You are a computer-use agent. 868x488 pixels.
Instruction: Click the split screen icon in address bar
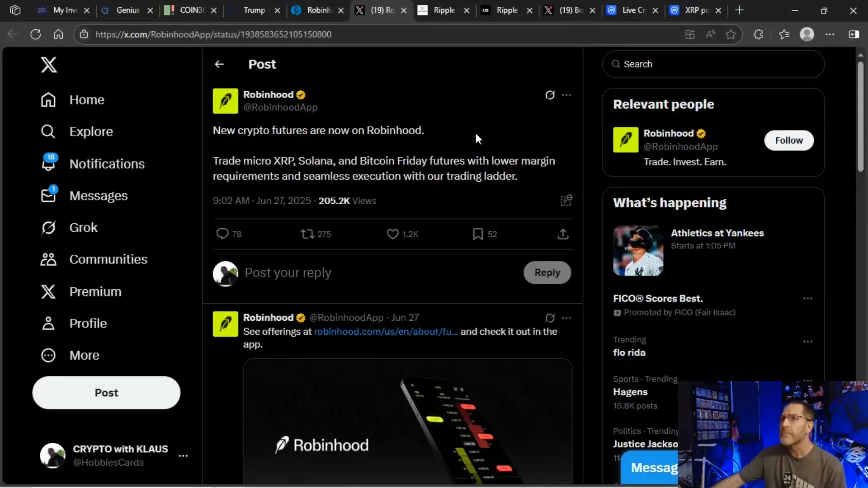coord(690,34)
